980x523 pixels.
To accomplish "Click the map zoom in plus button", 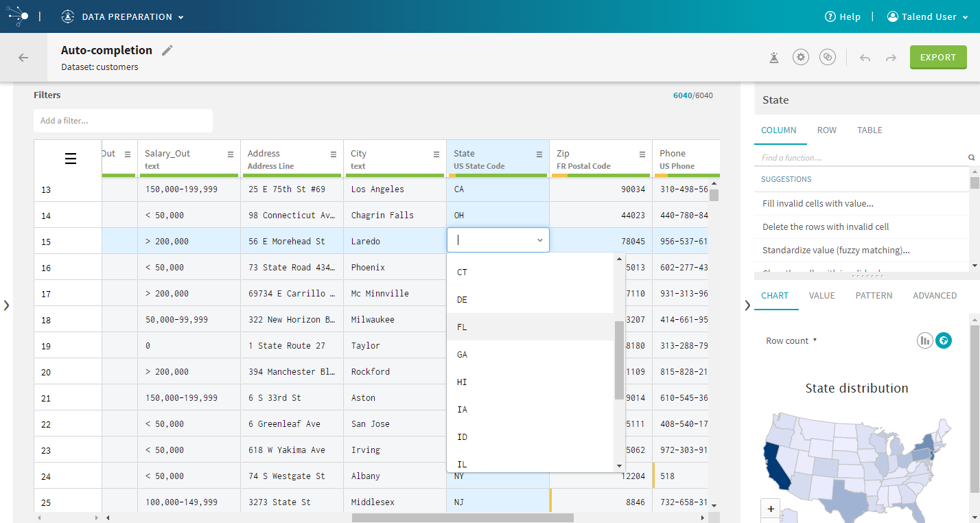I will pos(771,509).
